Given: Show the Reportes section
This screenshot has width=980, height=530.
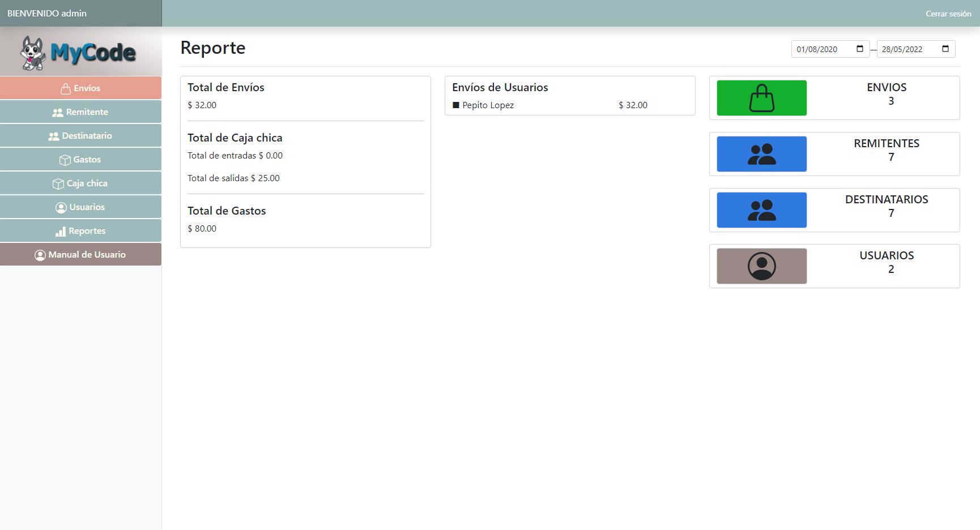Looking at the screenshot, I should (80, 231).
